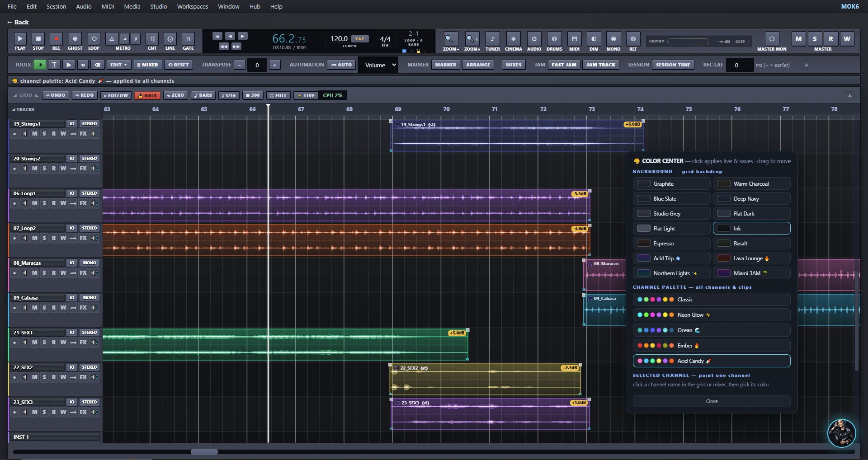Click the REC LAT input field
Image resolution: width=868 pixels, height=460 pixels.
point(740,65)
